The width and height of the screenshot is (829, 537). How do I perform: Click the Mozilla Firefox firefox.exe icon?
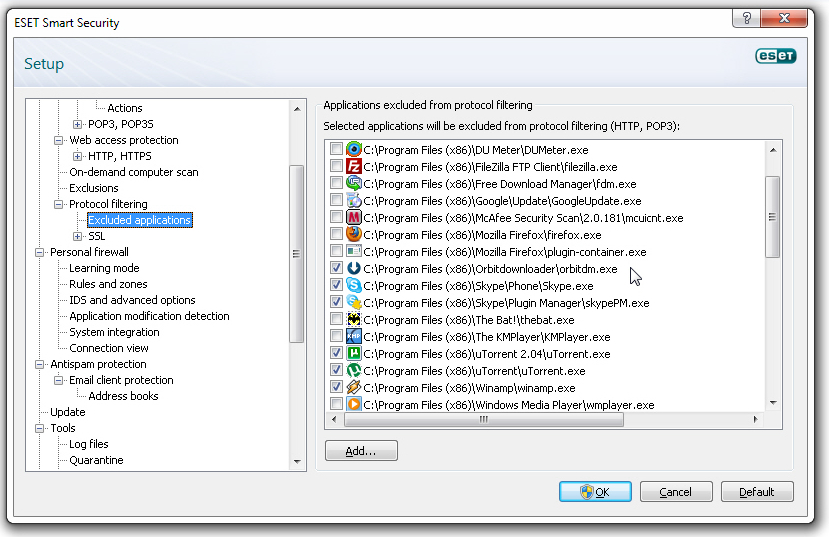pyautogui.click(x=354, y=234)
